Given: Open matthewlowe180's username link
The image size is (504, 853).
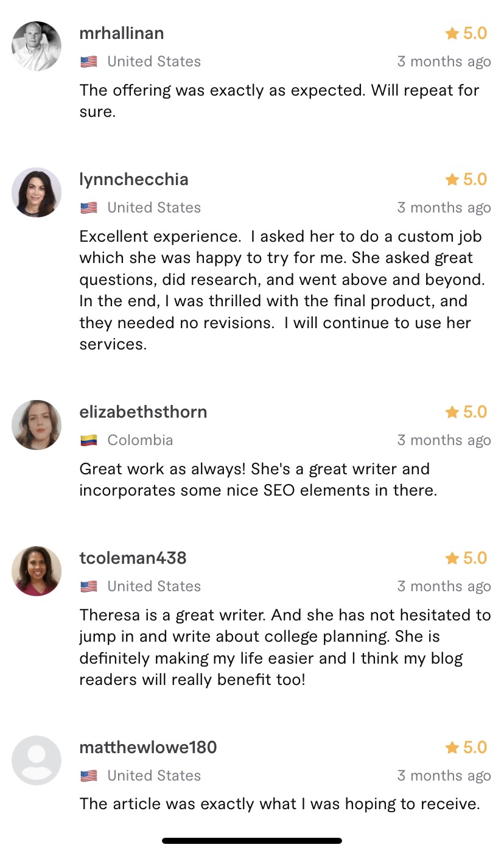Looking at the screenshot, I should pyautogui.click(x=148, y=748).
